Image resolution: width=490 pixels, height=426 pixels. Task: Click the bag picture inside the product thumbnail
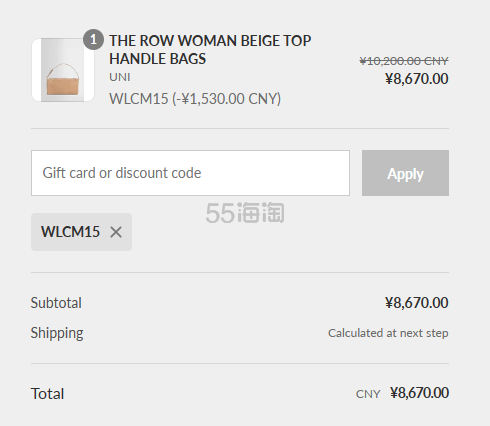coord(63,79)
